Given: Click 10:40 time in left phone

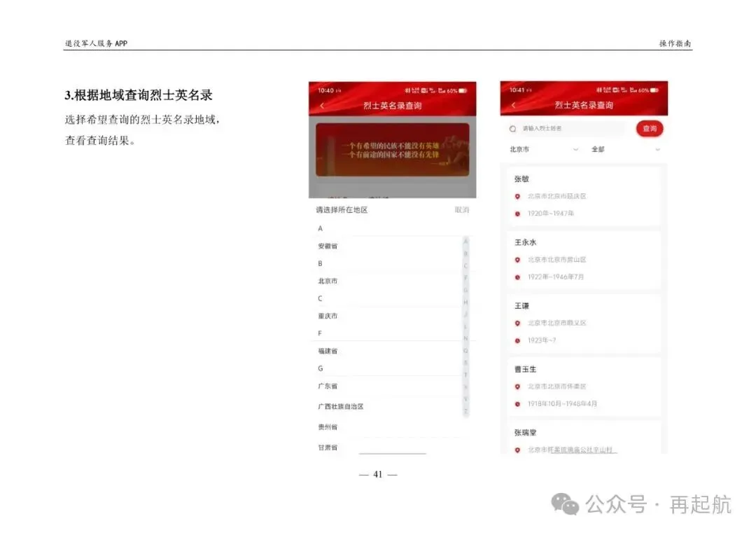Looking at the screenshot, I should coord(326,91).
